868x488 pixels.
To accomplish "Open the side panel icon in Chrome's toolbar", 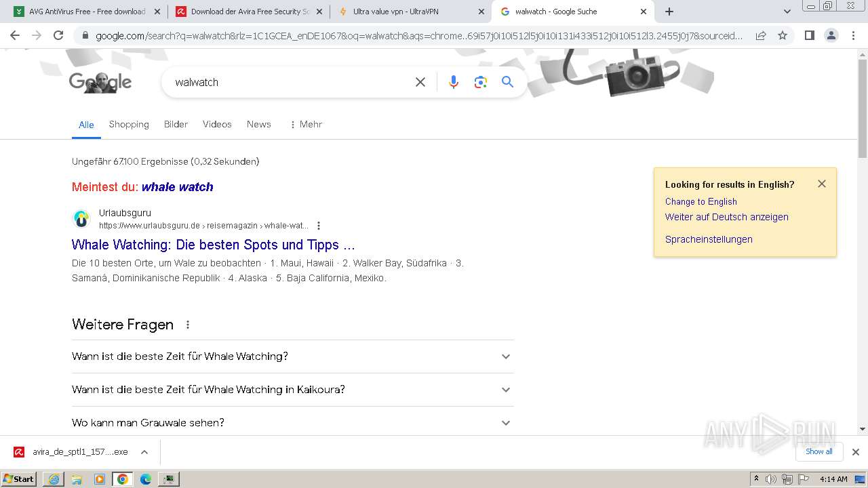I will coord(809,36).
